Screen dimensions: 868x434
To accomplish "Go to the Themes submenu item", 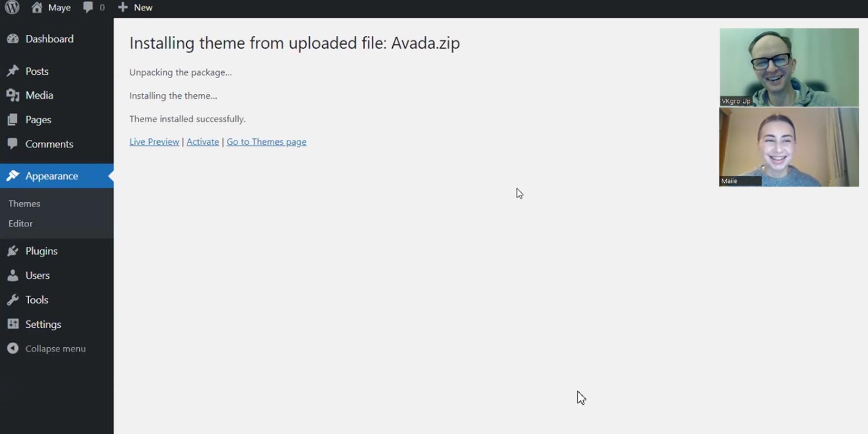I will [x=24, y=203].
